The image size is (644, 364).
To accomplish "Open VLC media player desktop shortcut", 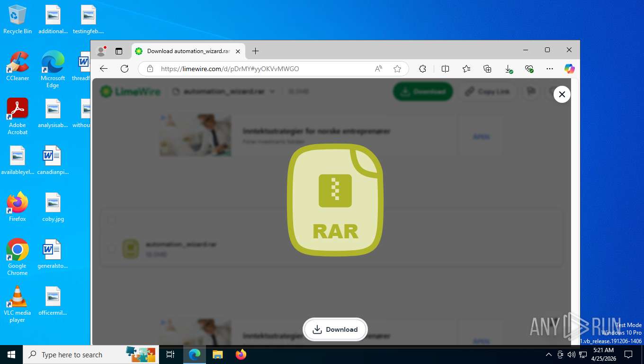I will pos(18,304).
